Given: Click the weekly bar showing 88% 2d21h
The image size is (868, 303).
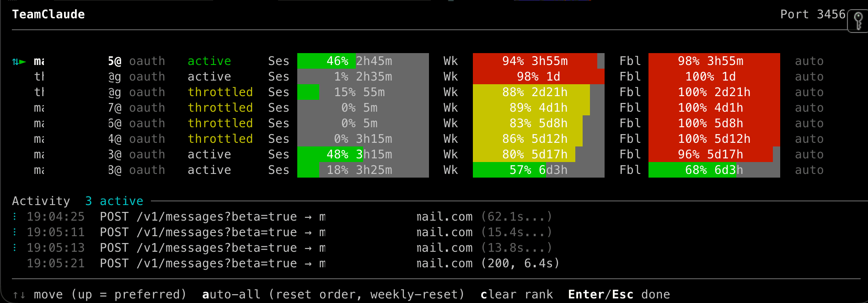Looking at the screenshot, I should pyautogui.click(x=539, y=92).
